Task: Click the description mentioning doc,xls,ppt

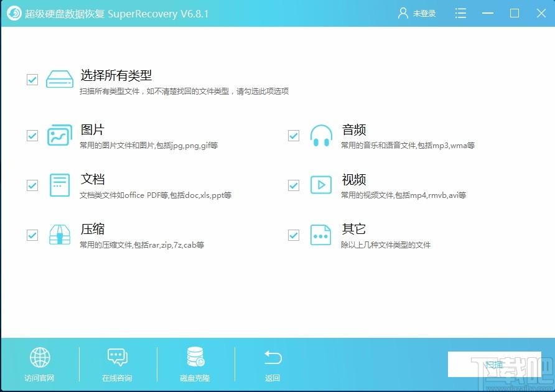Action: click(156, 195)
